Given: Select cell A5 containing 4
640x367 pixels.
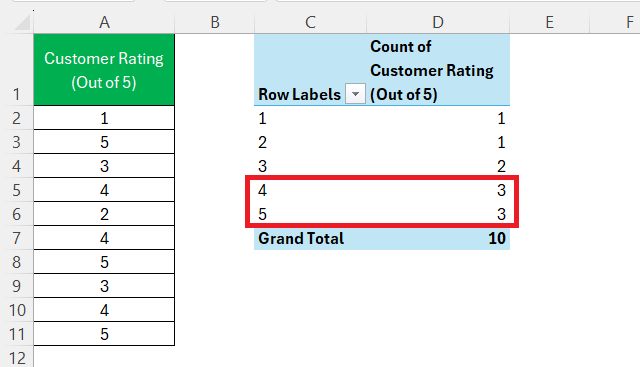Looking at the screenshot, I should (104, 190).
